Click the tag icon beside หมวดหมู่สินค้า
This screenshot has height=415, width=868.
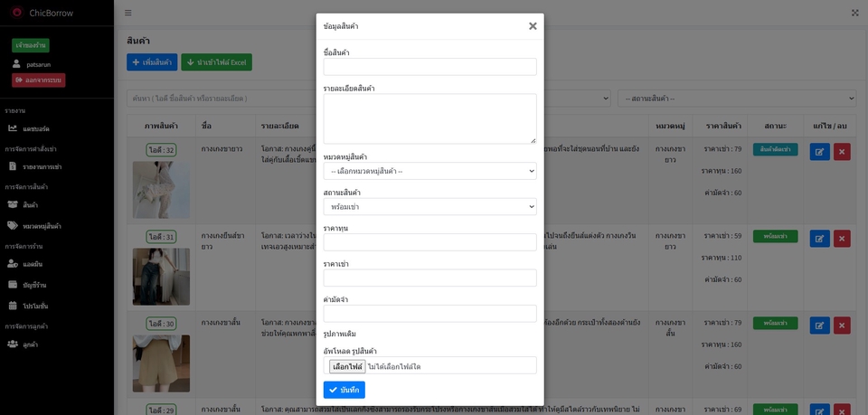coord(12,226)
